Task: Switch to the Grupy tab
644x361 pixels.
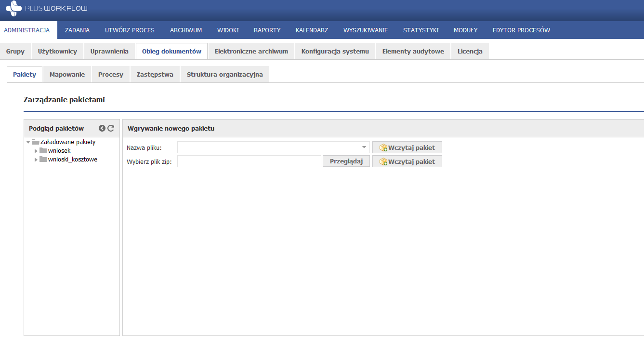Action: pos(15,51)
